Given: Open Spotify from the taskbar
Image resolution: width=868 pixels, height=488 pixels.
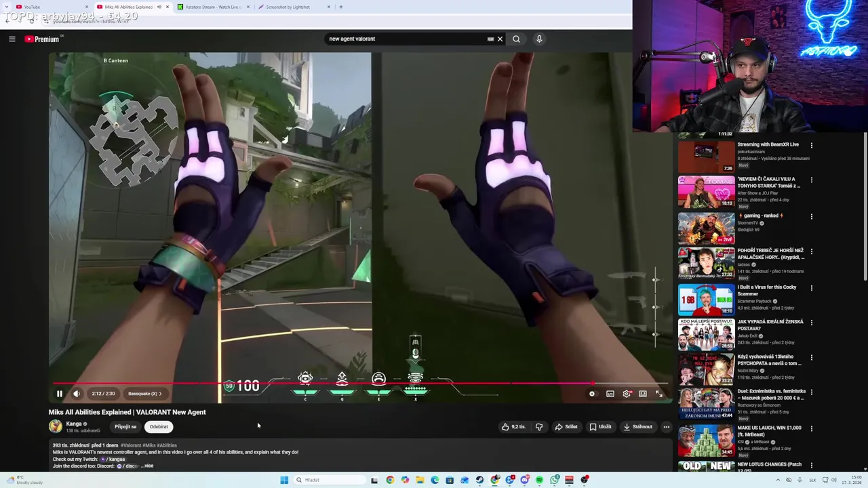Looking at the screenshot, I should (x=539, y=480).
